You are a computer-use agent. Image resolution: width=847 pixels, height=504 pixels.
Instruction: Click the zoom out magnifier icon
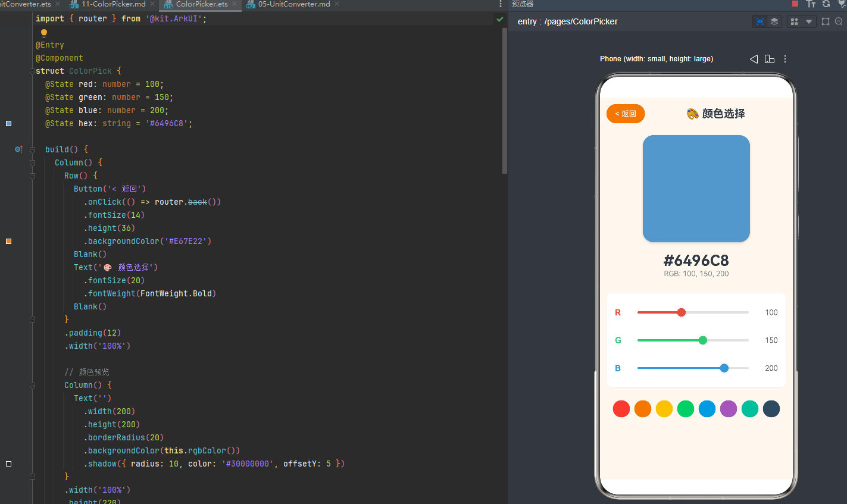(x=839, y=21)
